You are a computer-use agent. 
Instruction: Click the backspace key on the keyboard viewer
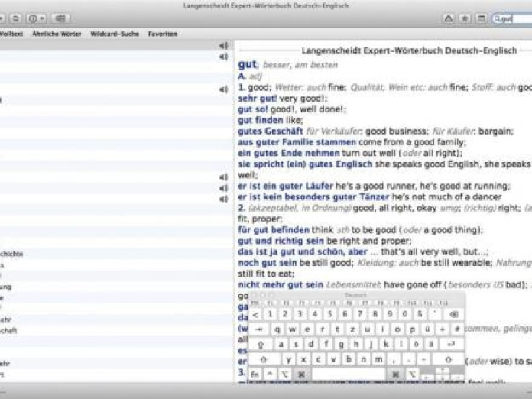pos(454,314)
